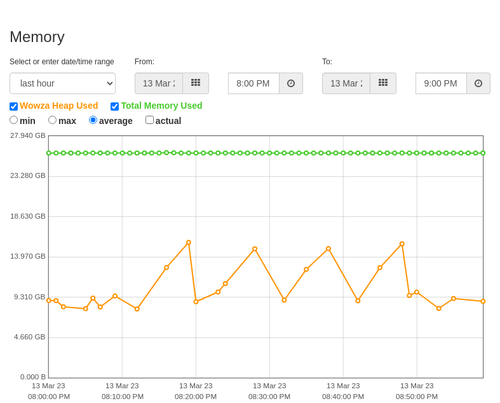Click the 08:30:00 PM x-axis label
500x403 pixels.
coord(269,397)
